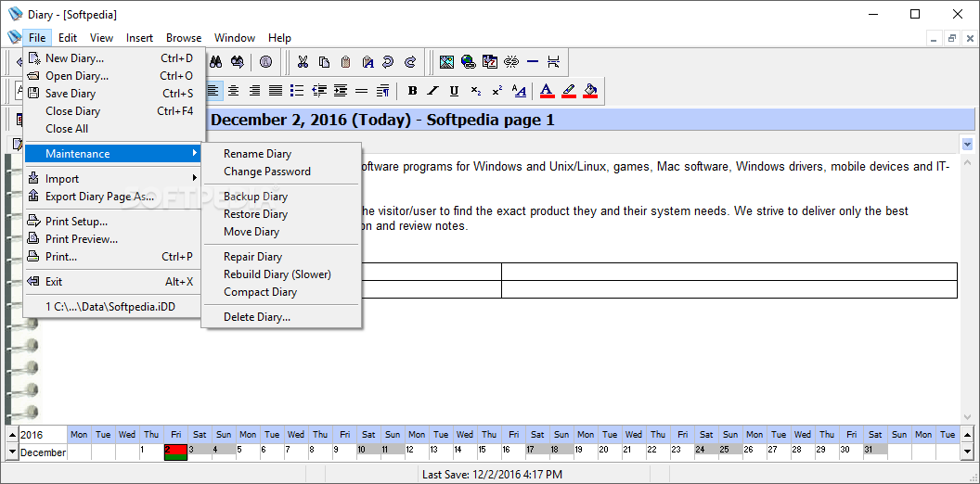Open dropdown arrow at right of page header
This screenshot has width=980, height=484.
[x=968, y=145]
